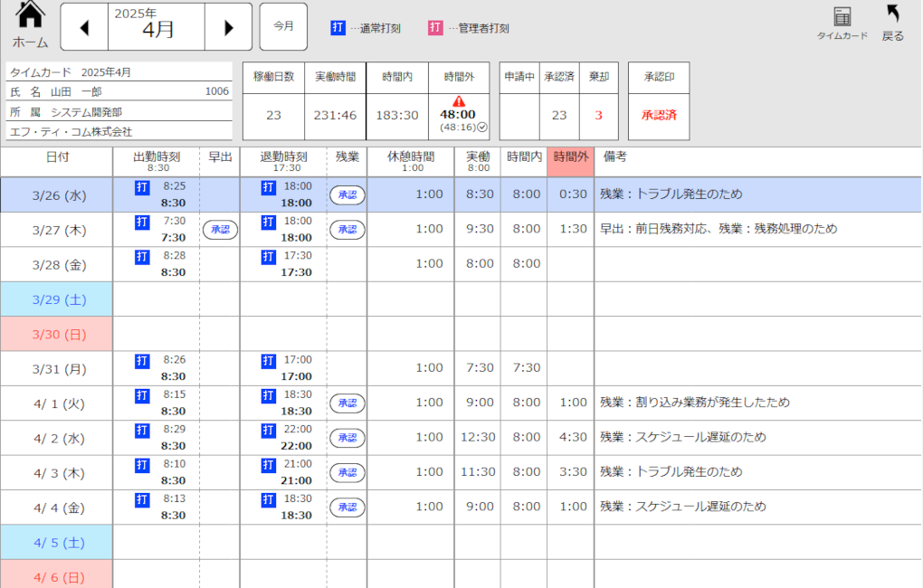
Task: Click the clock-out stamp icon for 3/28
Action: [x=269, y=257]
